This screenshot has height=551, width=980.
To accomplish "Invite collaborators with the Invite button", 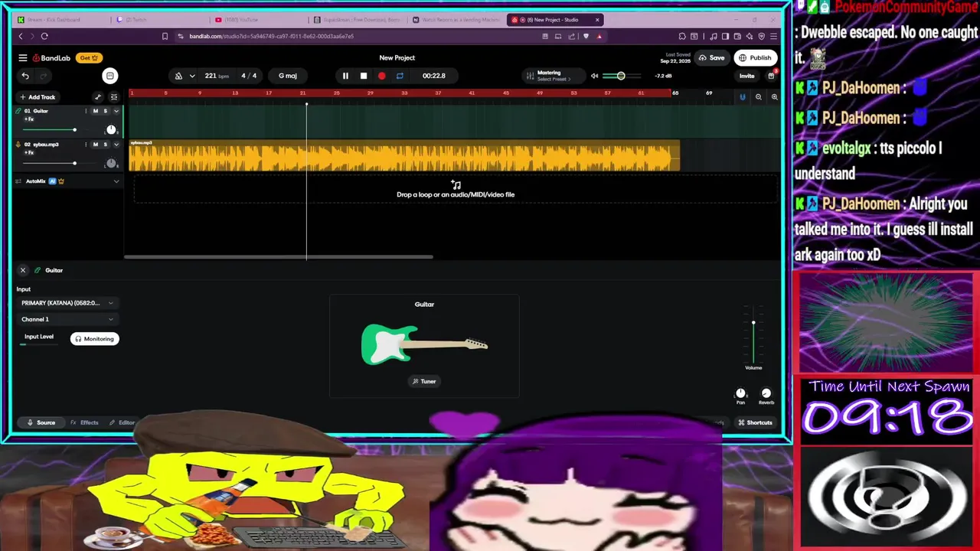I will pos(746,76).
